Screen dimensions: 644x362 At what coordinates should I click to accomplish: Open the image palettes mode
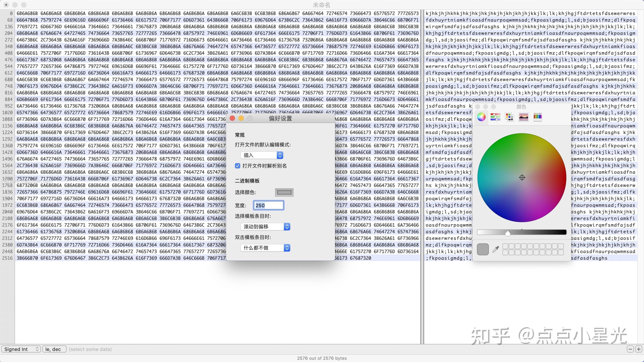tap(524, 117)
